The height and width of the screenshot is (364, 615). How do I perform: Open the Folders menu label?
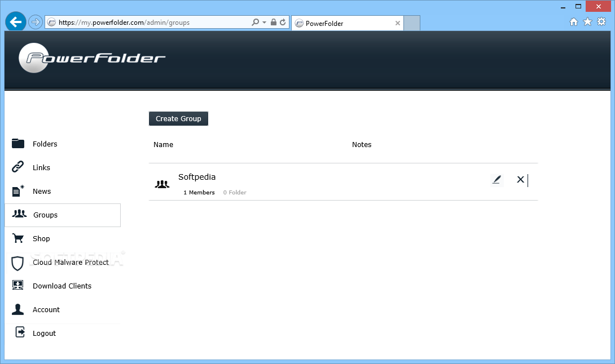coord(45,144)
